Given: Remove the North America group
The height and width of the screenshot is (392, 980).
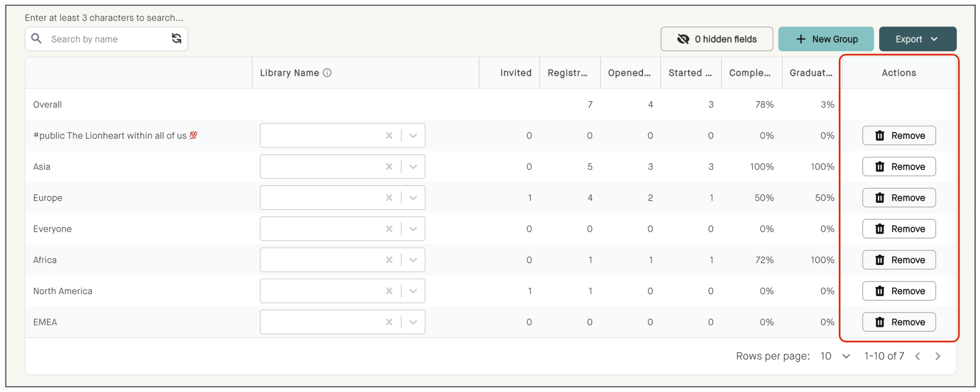Looking at the screenshot, I should coord(898,291).
